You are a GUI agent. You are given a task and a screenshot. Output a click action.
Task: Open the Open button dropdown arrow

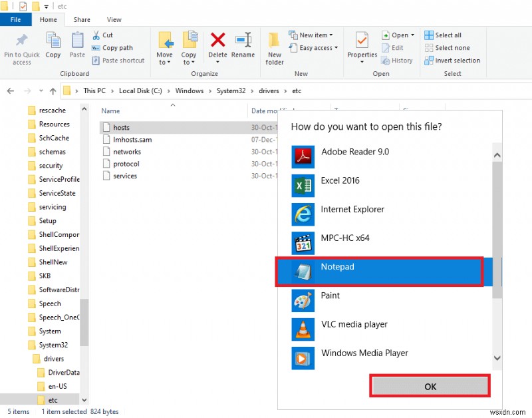(x=412, y=35)
